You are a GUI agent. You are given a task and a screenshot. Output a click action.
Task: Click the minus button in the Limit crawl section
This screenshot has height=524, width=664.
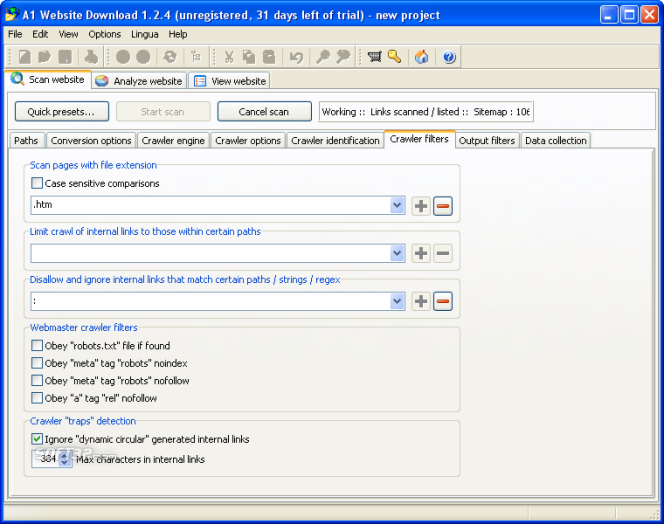[x=443, y=253]
